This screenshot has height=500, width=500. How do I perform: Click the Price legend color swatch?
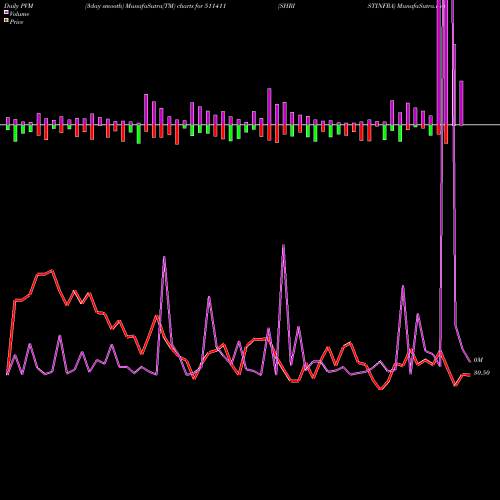tap(6, 21)
